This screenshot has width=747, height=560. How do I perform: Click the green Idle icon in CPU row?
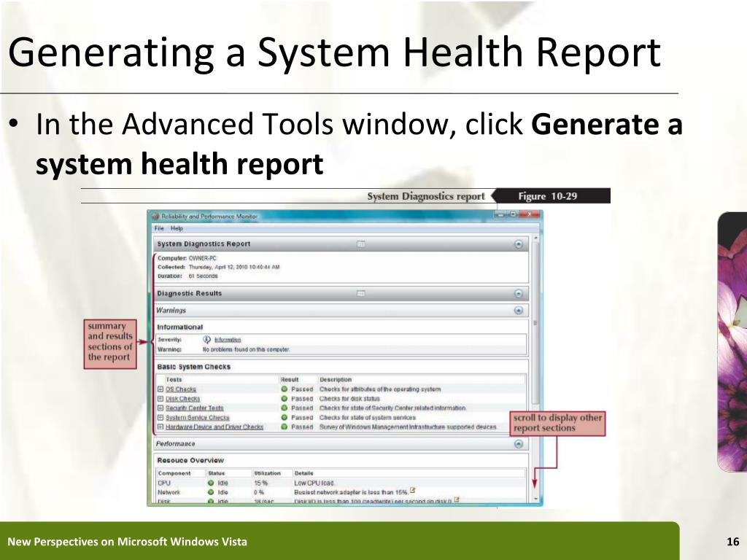click(211, 483)
